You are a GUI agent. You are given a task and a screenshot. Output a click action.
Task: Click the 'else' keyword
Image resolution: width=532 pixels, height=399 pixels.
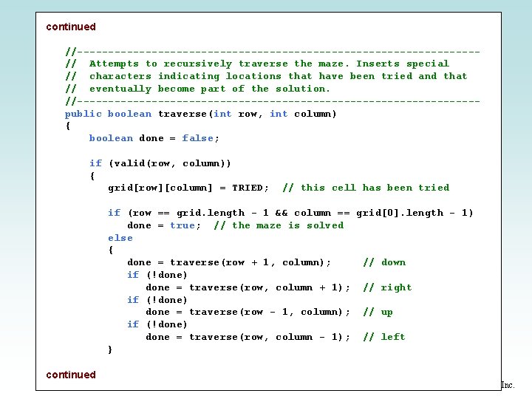click(120, 238)
